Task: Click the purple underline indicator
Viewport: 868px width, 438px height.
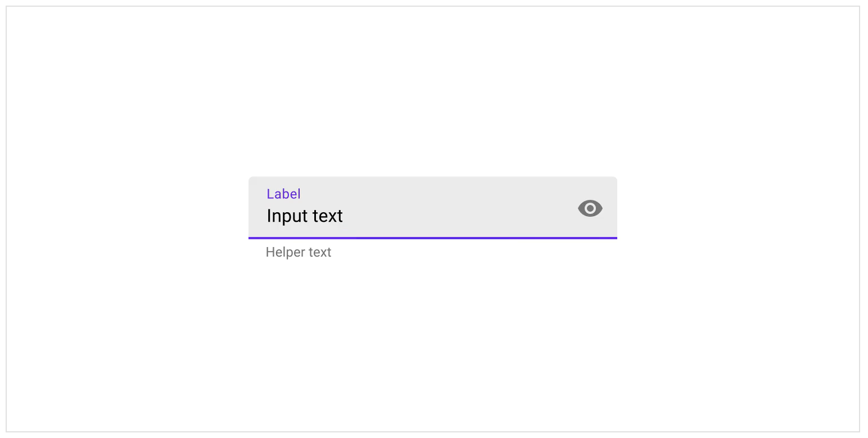Action: click(x=432, y=238)
